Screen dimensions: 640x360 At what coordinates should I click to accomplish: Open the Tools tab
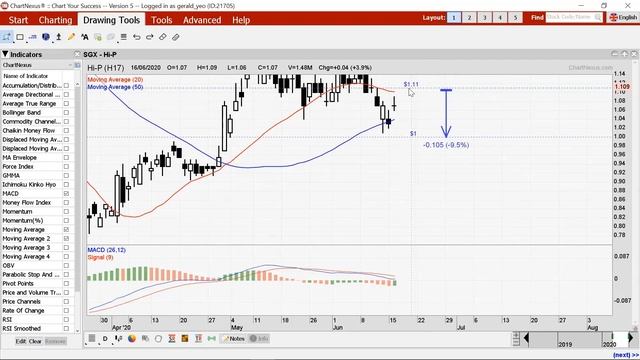(162, 20)
